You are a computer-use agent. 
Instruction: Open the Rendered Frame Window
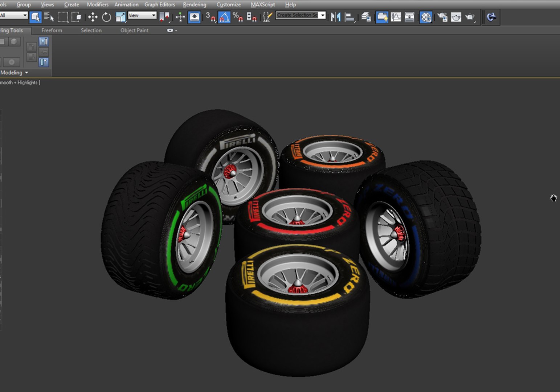[x=456, y=17]
